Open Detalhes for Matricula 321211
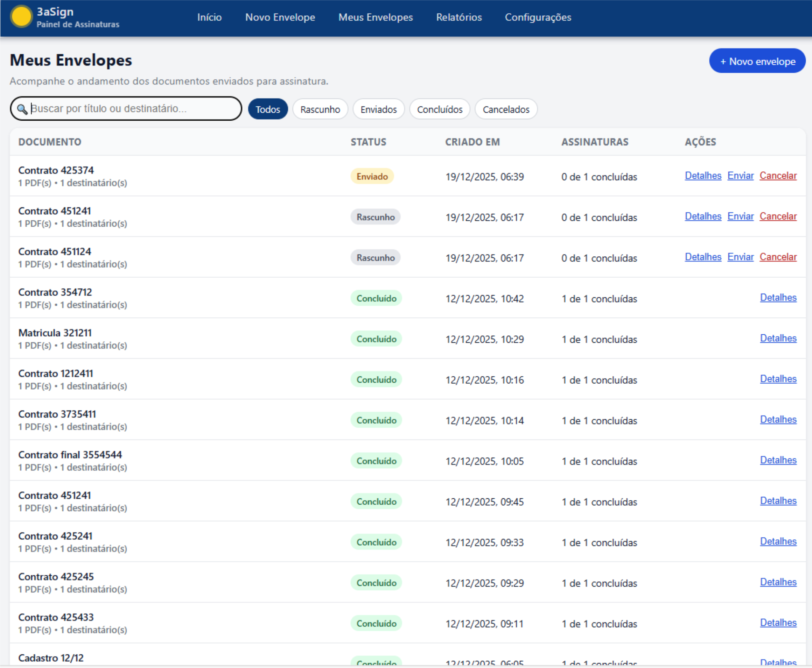This screenshot has width=812, height=668. [778, 338]
